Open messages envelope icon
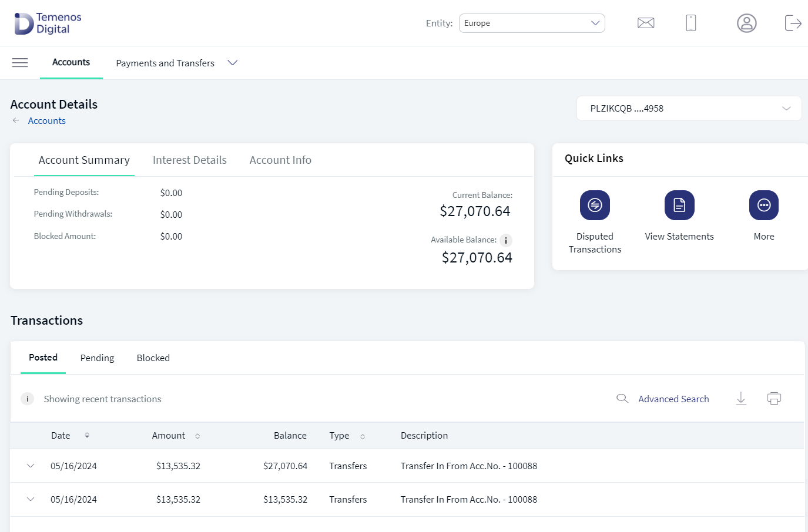This screenshot has width=808, height=532. pos(646,23)
